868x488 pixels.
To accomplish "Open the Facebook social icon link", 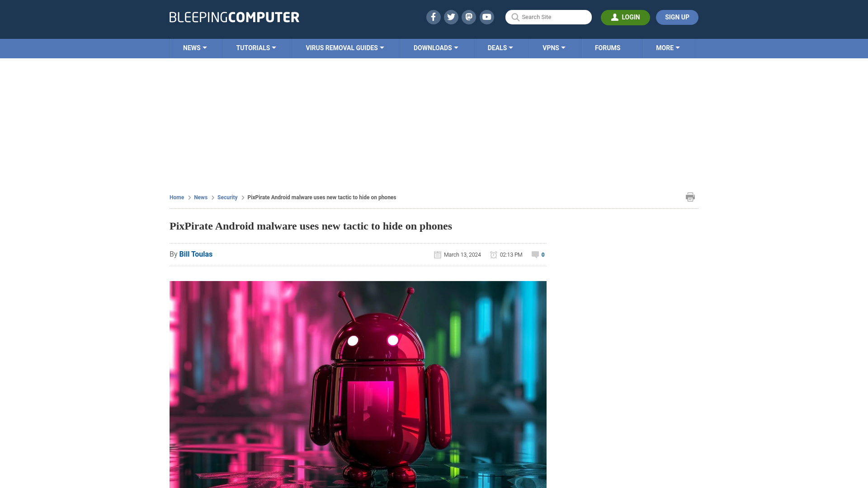I will [x=434, y=17].
